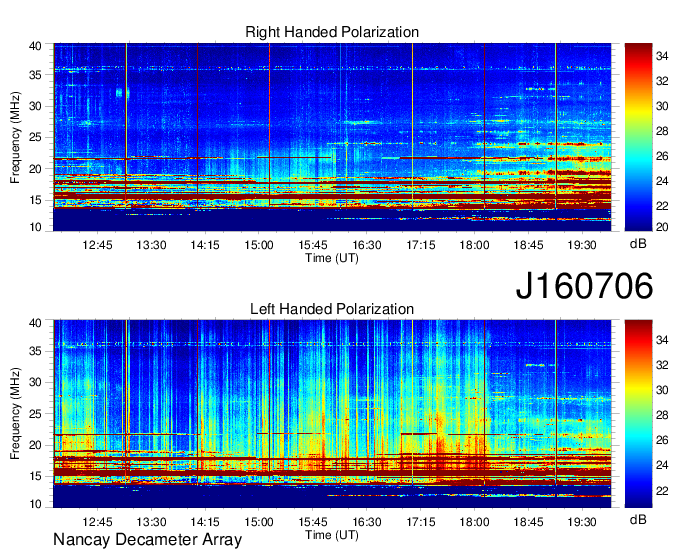This screenshot has width=680, height=552.
Task: Click the dB unit under right-handed color bar
Action: point(638,244)
